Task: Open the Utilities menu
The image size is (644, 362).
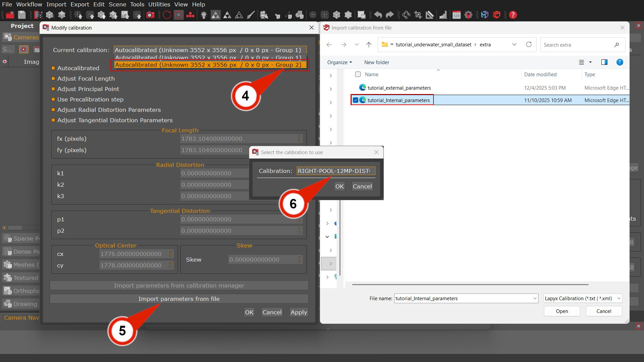Action: pyautogui.click(x=159, y=4)
